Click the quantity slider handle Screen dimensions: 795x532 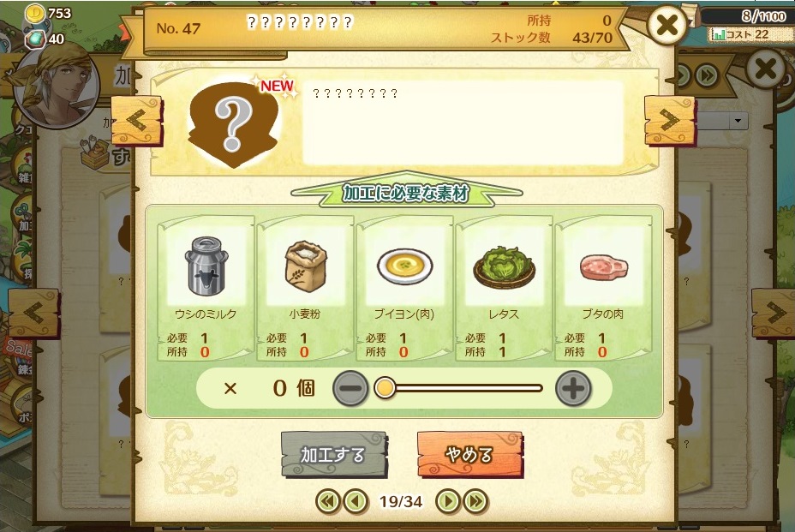click(385, 388)
